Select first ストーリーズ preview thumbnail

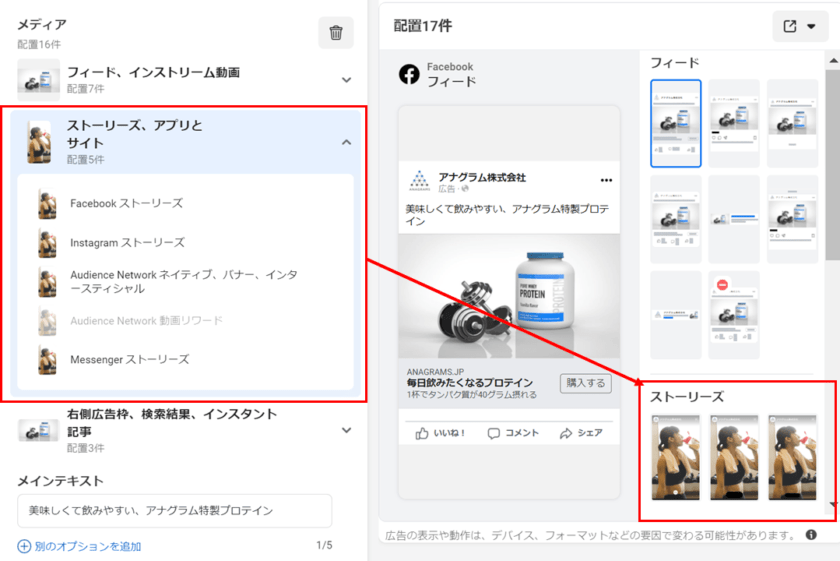point(676,457)
